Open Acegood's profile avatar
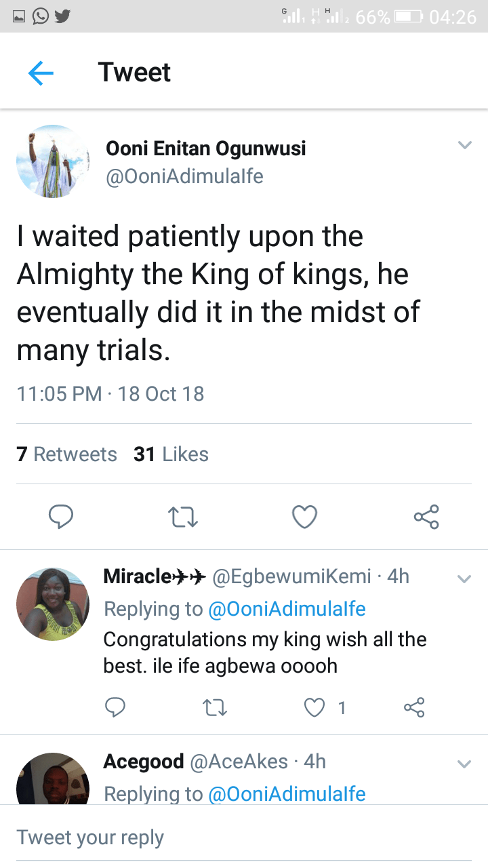Screen dimensions: 488x868 (53, 780)
